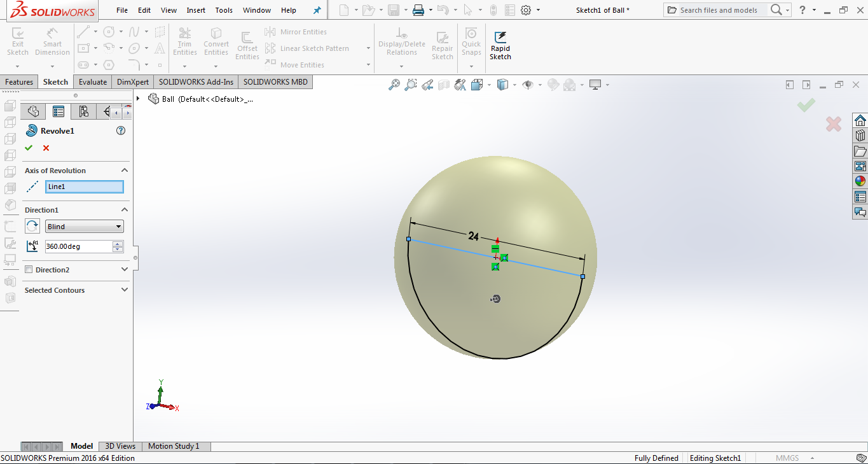Viewport: 868px width, 464px height.
Task: Open the File Explorer task pane icon
Action: 860,151
